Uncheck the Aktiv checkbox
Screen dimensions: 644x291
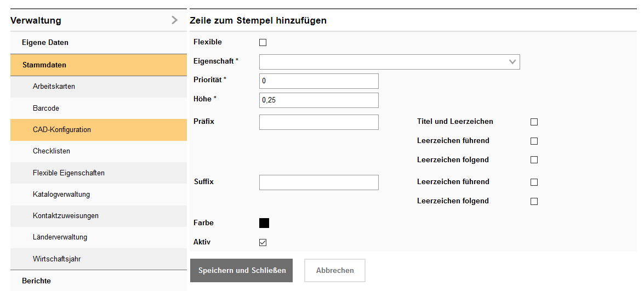tap(263, 242)
